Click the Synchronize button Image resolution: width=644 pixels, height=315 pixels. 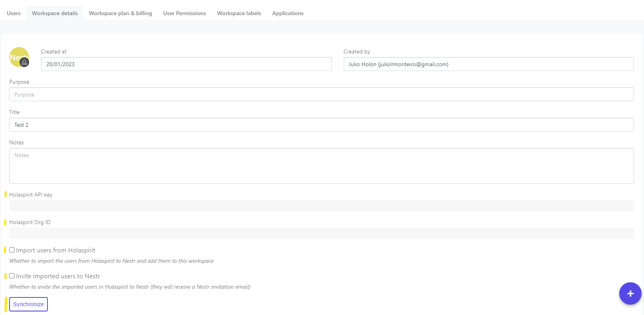click(x=28, y=304)
